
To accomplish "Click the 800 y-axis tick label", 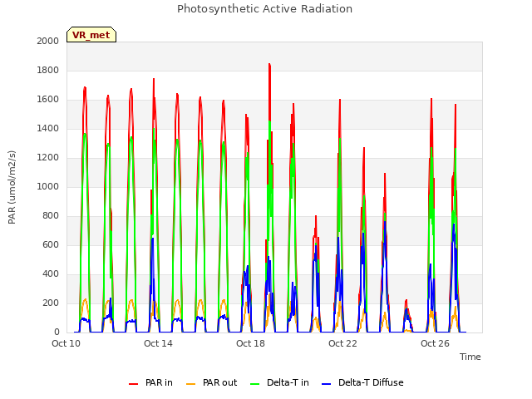I will 51,216.
